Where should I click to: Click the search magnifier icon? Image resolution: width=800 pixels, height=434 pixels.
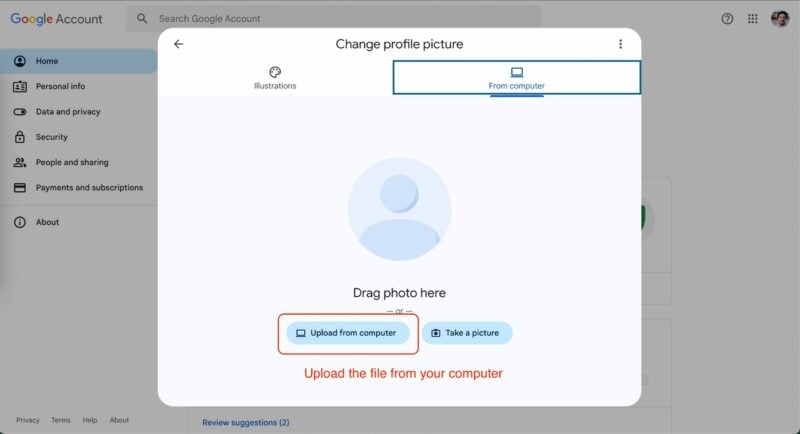[x=142, y=19]
